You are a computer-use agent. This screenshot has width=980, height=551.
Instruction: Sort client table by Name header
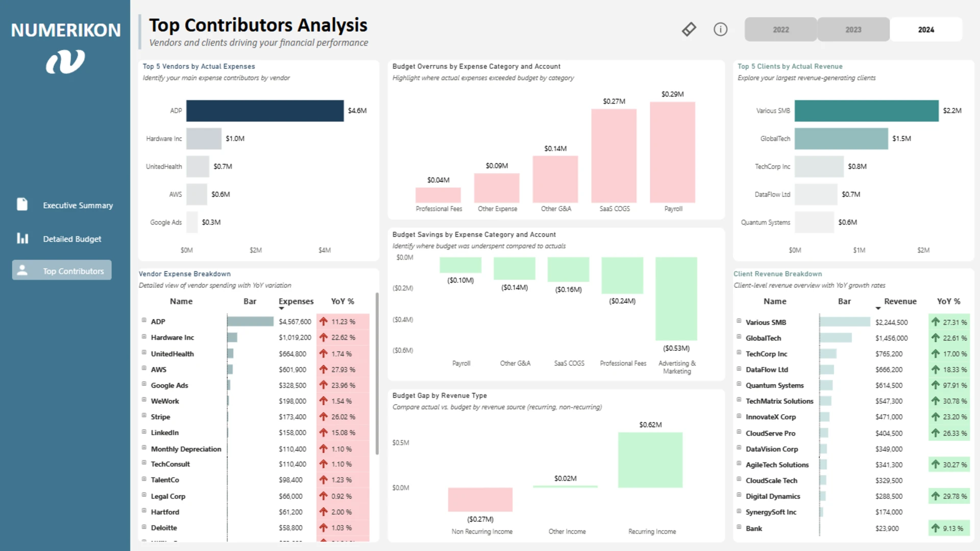click(x=775, y=302)
